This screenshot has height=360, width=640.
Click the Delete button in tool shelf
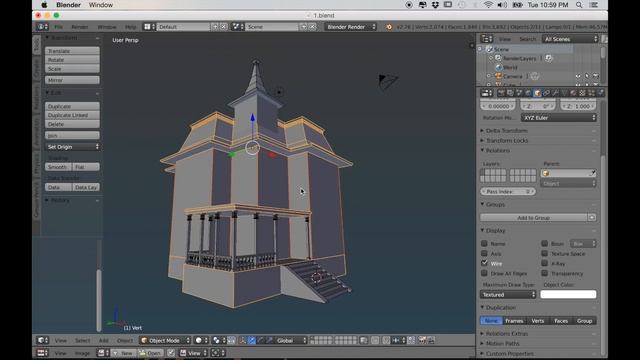(72, 124)
